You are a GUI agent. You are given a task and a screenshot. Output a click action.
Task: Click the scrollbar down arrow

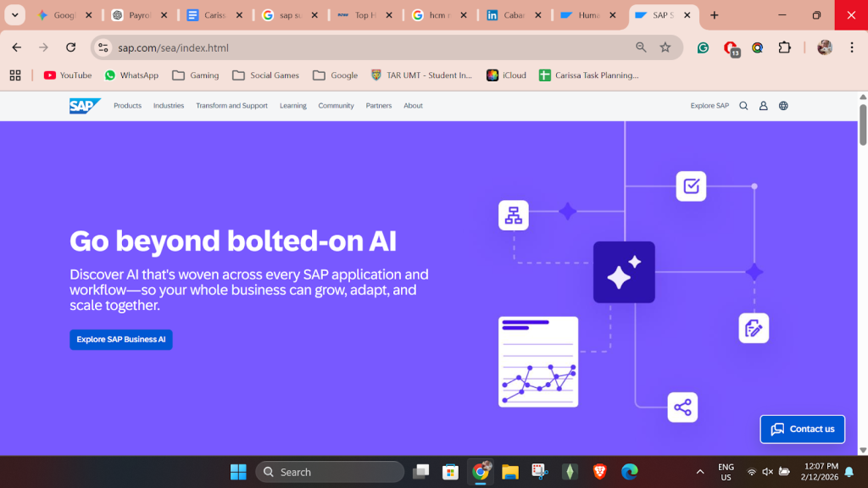point(862,451)
